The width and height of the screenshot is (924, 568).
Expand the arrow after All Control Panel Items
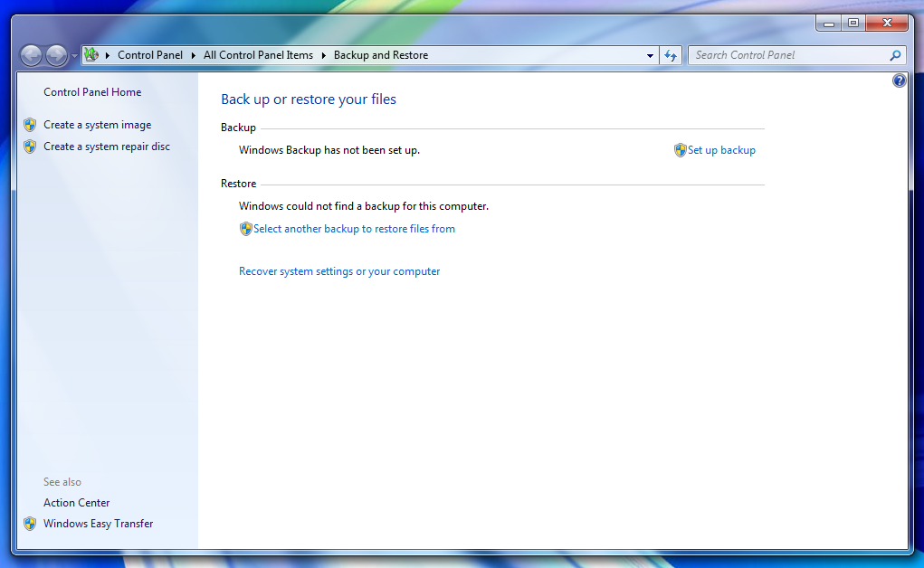click(x=323, y=55)
